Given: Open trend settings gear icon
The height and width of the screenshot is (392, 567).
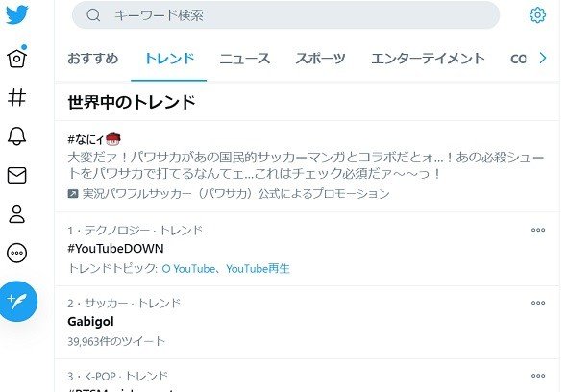Looking at the screenshot, I should [537, 15].
